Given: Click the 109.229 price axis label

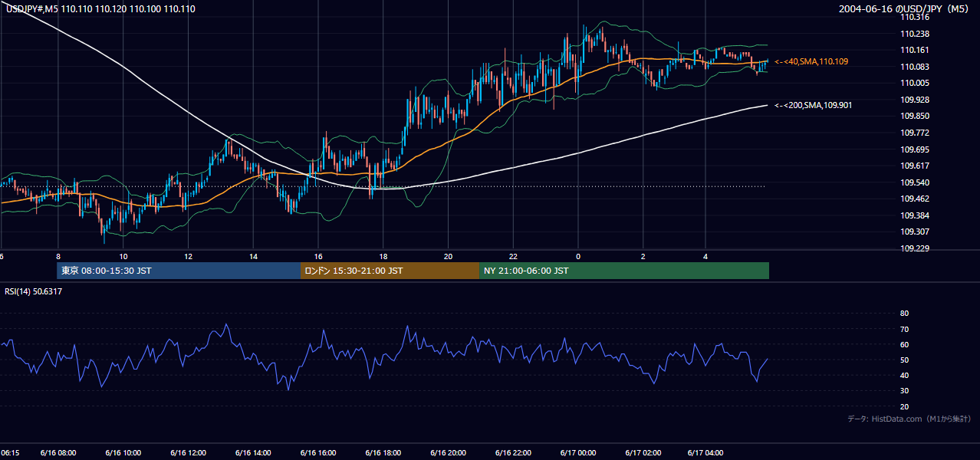Looking at the screenshot, I should [915, 248].
